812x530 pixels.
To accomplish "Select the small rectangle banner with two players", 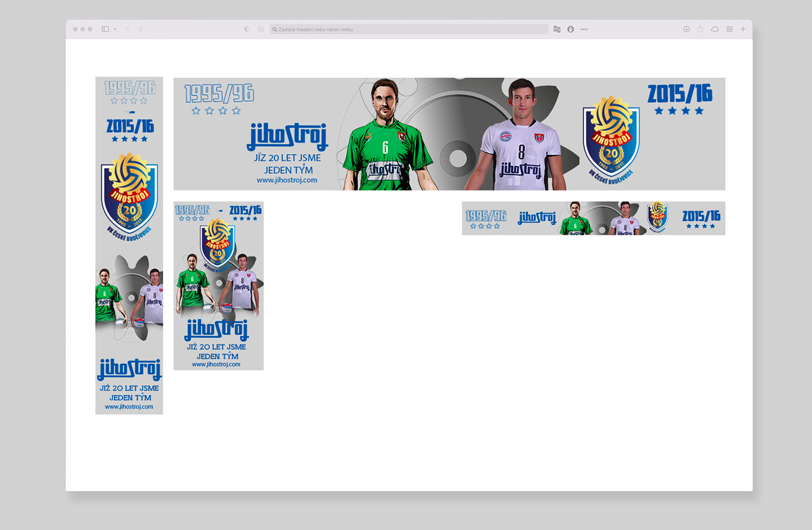I will [x=219, y=284].
